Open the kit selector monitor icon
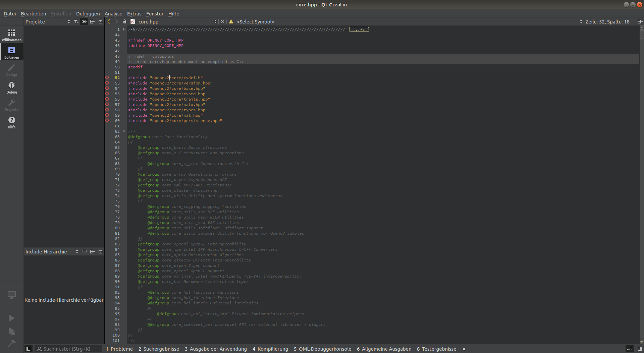 (12, 295)
